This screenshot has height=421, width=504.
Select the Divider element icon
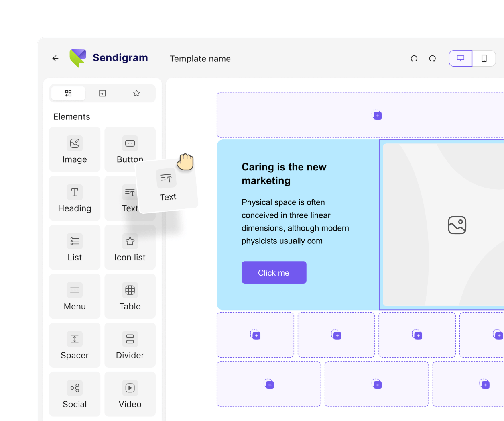130,339
